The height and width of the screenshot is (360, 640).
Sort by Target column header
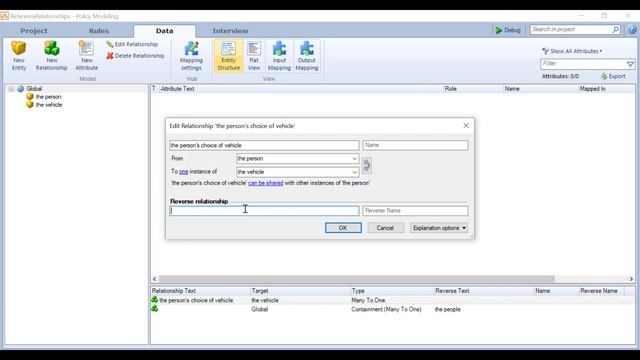point(260,291)
